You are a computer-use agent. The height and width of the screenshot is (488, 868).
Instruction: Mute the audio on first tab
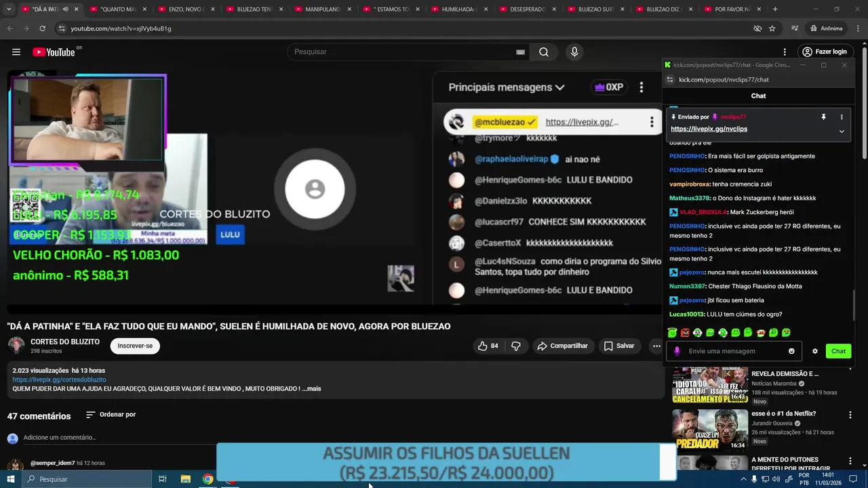pos(65,9)
